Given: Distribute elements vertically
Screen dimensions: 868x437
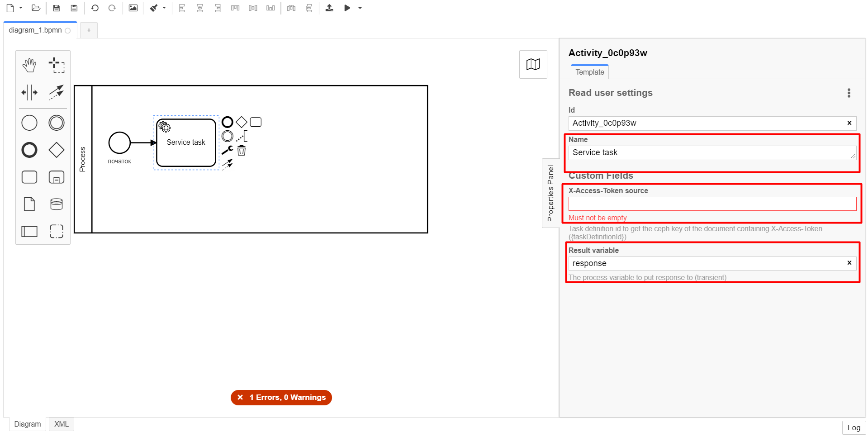Looking at the screenshot, I should click(x=309, y=8).
